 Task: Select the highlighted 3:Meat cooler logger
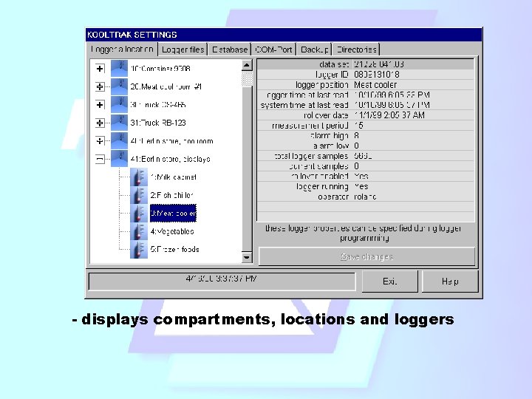click(173, 214)
